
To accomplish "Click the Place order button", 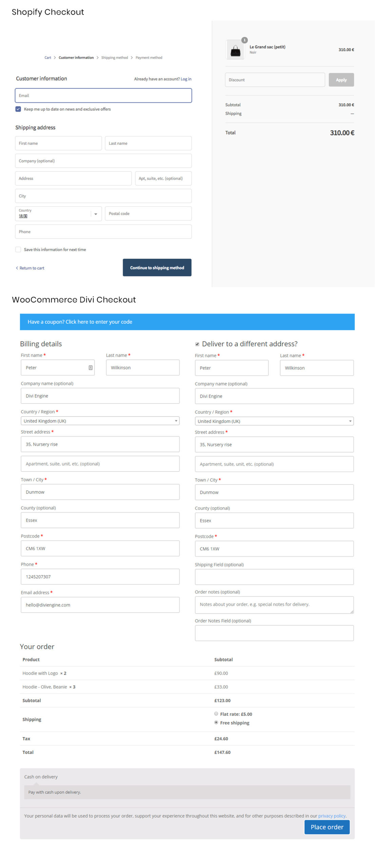I will click(327, 827).
